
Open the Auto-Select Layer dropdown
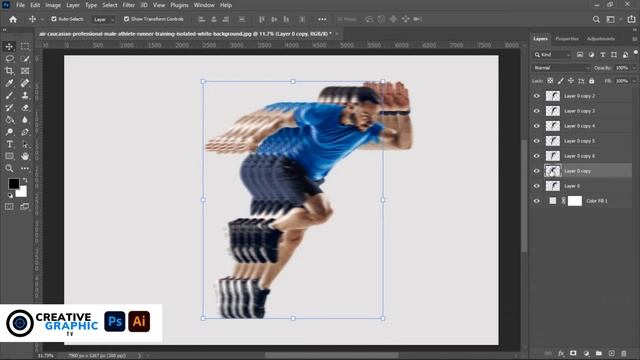coord(103,19)
